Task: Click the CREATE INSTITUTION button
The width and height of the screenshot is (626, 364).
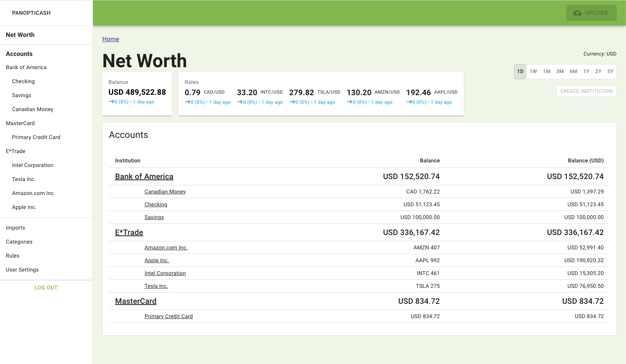Action: 586,91
